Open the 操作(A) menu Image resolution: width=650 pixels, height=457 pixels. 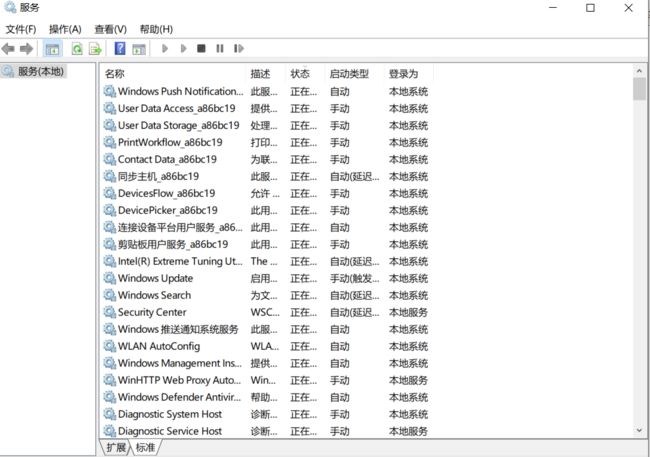click(x=65, y=29)
